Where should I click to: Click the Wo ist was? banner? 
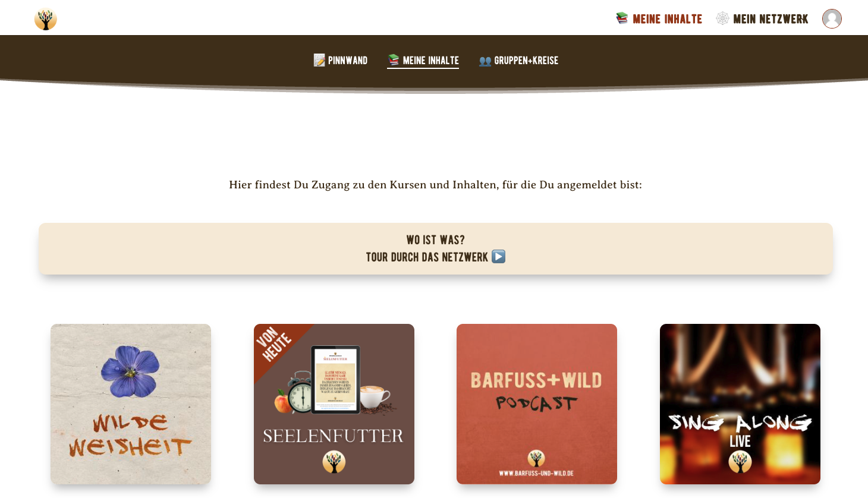[436, 248]
